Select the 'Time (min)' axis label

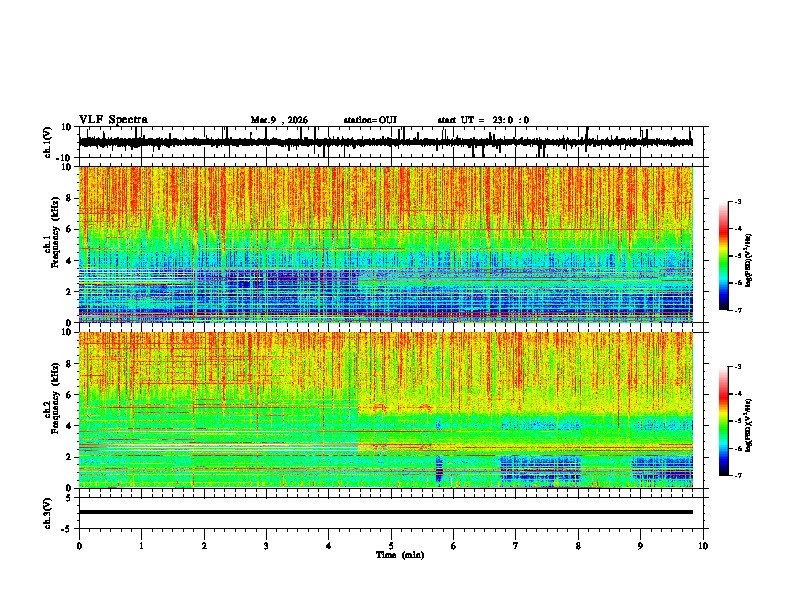(x=400, y=555)
